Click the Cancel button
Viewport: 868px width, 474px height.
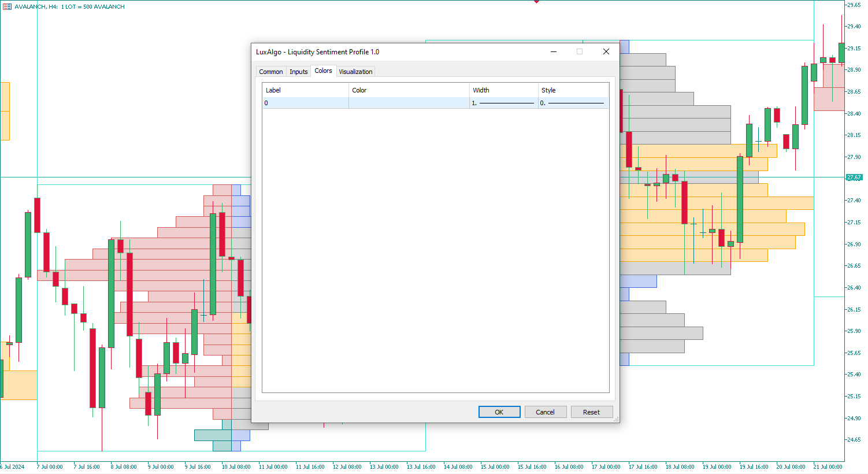(x=545, y=412)
